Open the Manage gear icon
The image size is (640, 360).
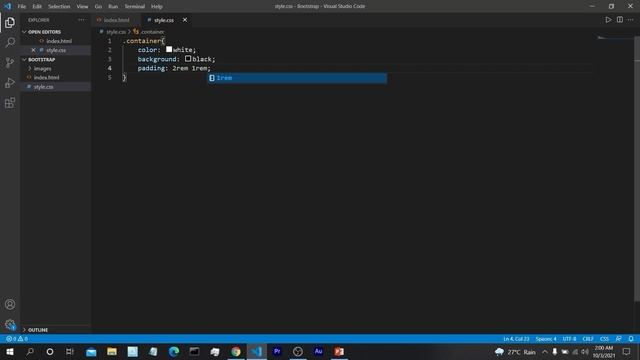coord(10,325)
